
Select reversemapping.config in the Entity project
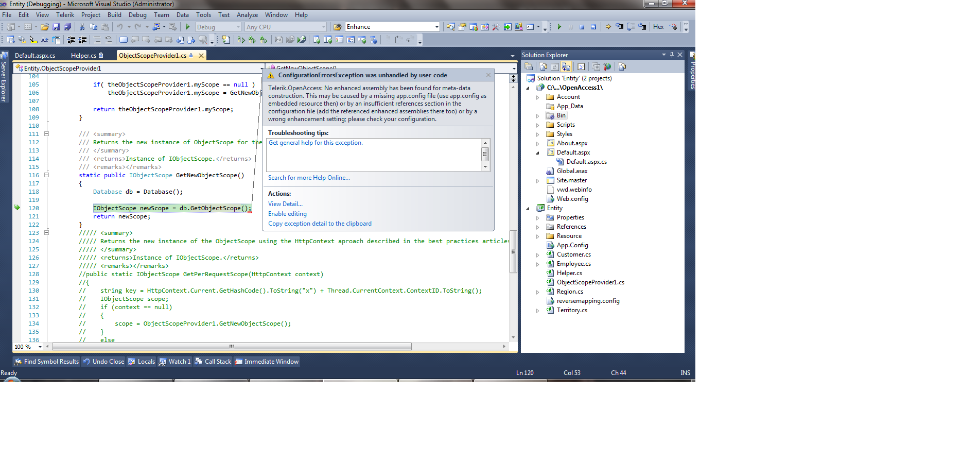click(x=588, y=301)
